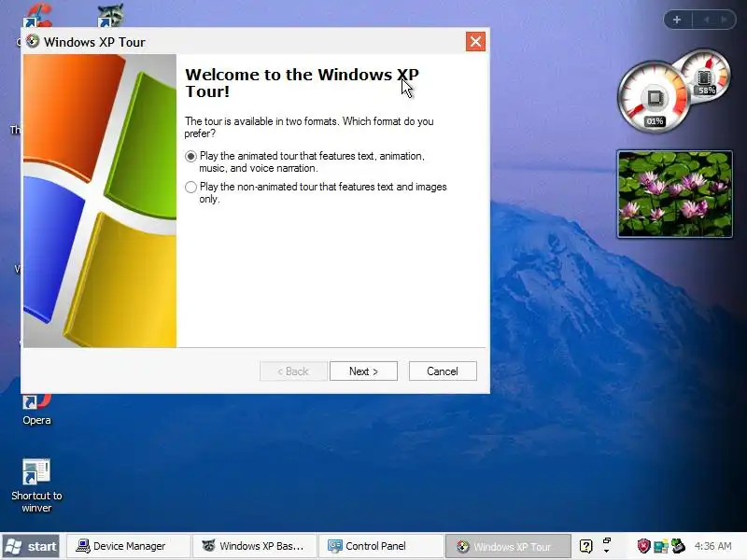Switch to Device Manager in the taskbar
747x560 pixels.
[127, 546]
